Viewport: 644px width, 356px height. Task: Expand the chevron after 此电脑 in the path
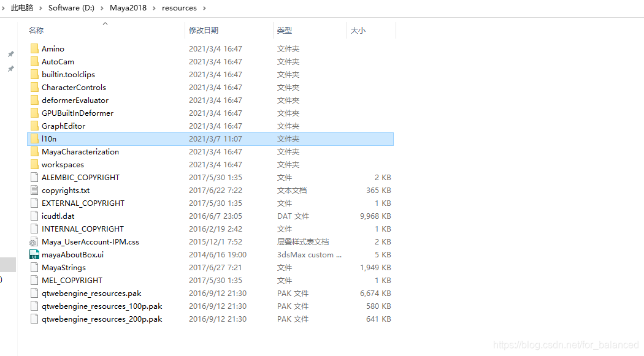pos(40,8)
